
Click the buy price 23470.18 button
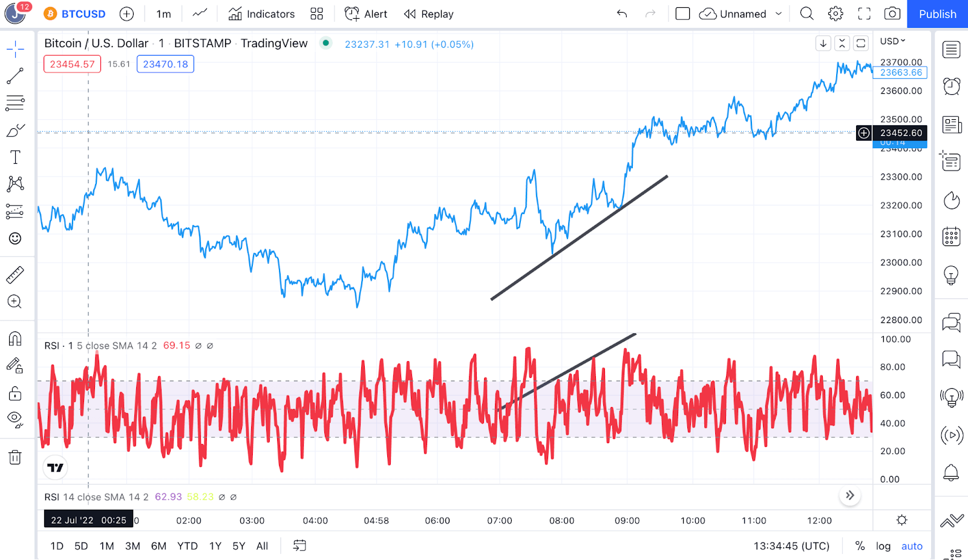pos(165,64)
